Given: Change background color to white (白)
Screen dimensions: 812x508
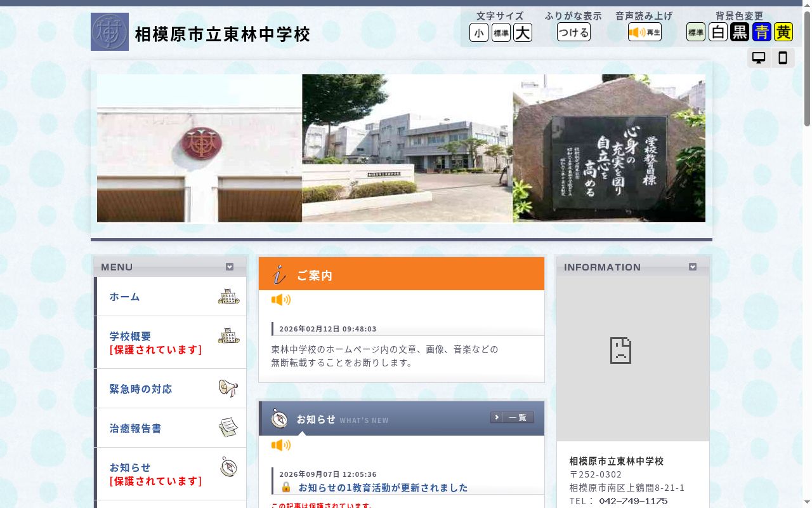Looking at the screenshot, I should [718, 32].
